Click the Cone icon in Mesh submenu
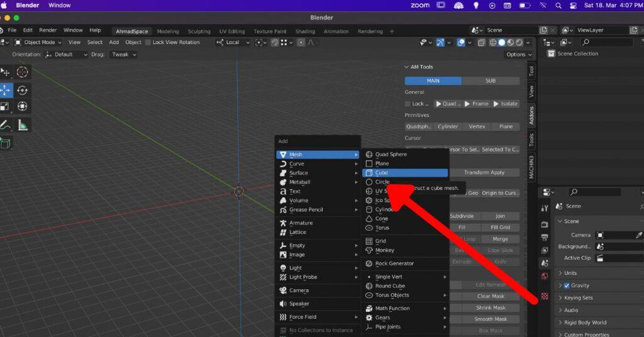Image resolution: width=644 pixels, height=337 pixels. 369,218
